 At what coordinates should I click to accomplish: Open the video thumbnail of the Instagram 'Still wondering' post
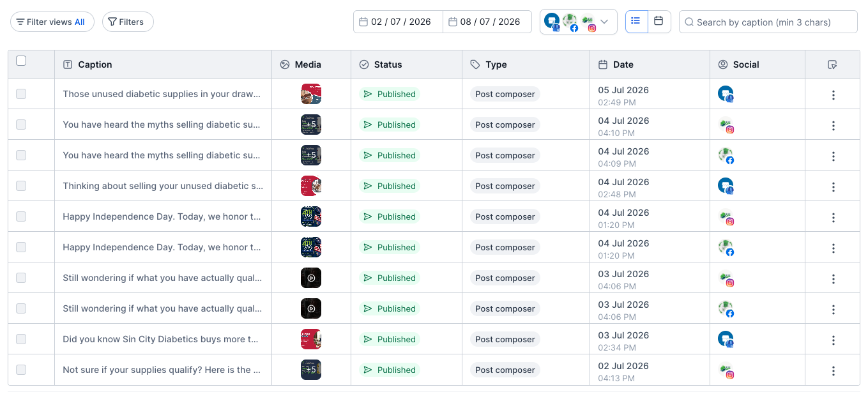(311, 278)
